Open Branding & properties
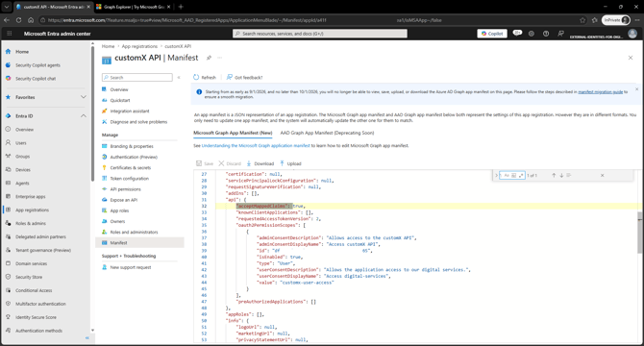Screen dimensions: 644x346 click(x=132, y=146)
